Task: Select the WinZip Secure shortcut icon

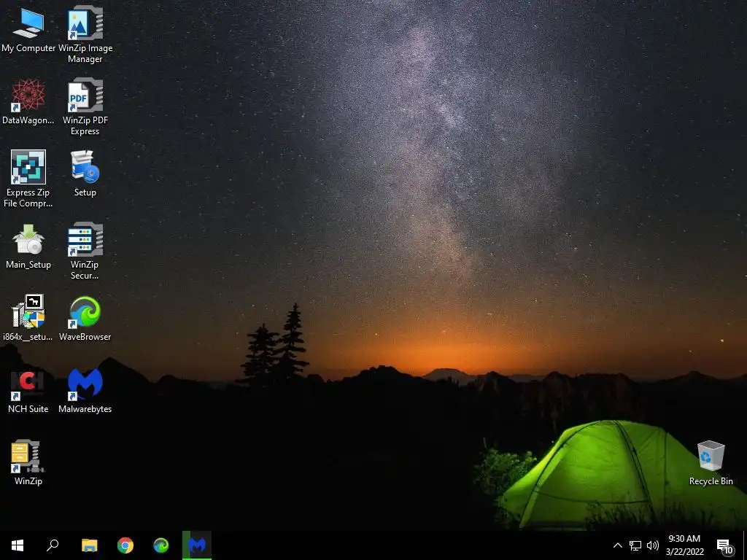Action: coord(85,251)
